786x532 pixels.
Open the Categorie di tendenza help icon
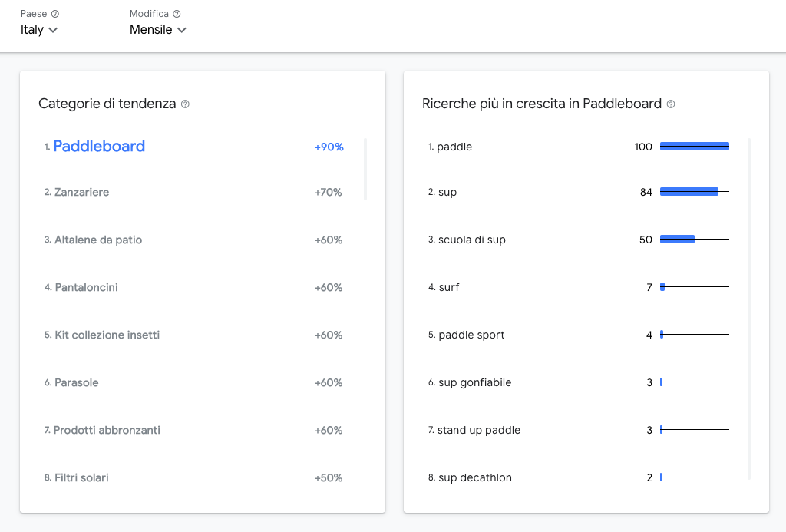click(x=184, y=104)
